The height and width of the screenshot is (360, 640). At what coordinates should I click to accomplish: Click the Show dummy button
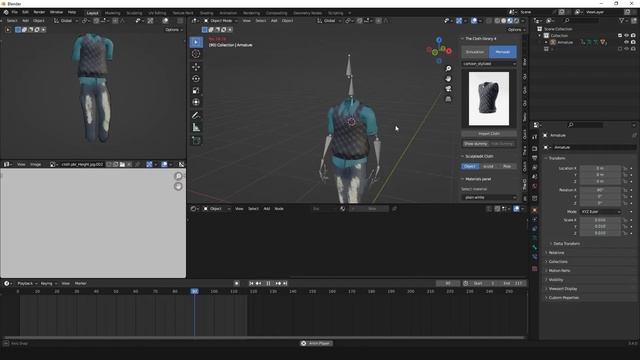point(476,144)
